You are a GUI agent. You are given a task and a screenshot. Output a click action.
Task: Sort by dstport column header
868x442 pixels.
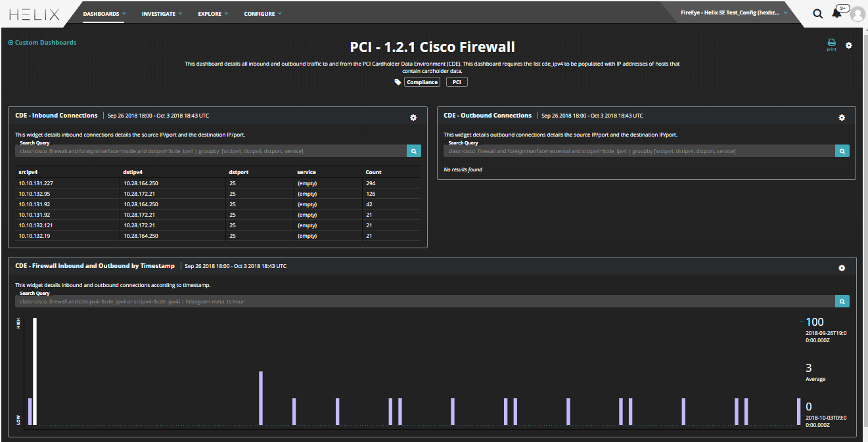coord(239,172)
